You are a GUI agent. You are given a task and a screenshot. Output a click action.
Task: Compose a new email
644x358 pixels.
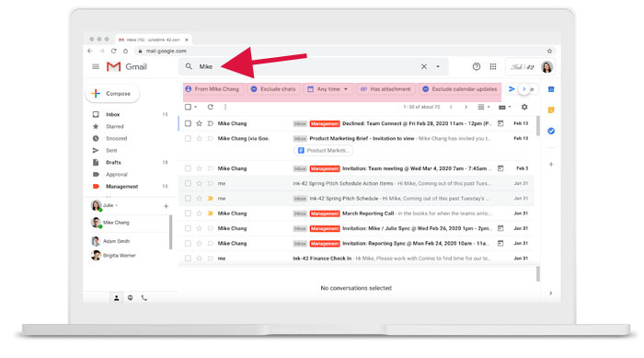[112, 94]
